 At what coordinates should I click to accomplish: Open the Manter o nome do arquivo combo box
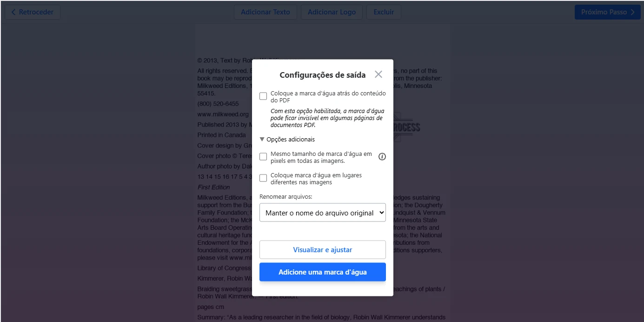tap(322, 212)
